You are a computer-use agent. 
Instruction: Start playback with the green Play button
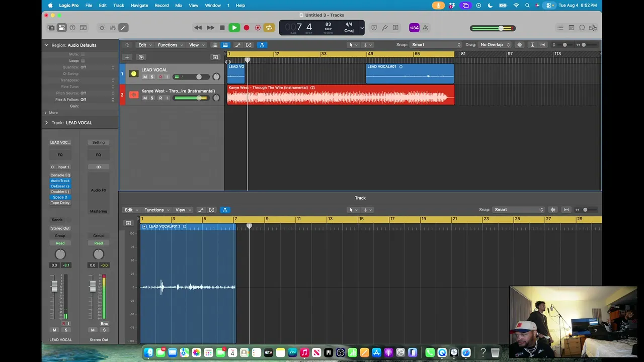point(234,28)
